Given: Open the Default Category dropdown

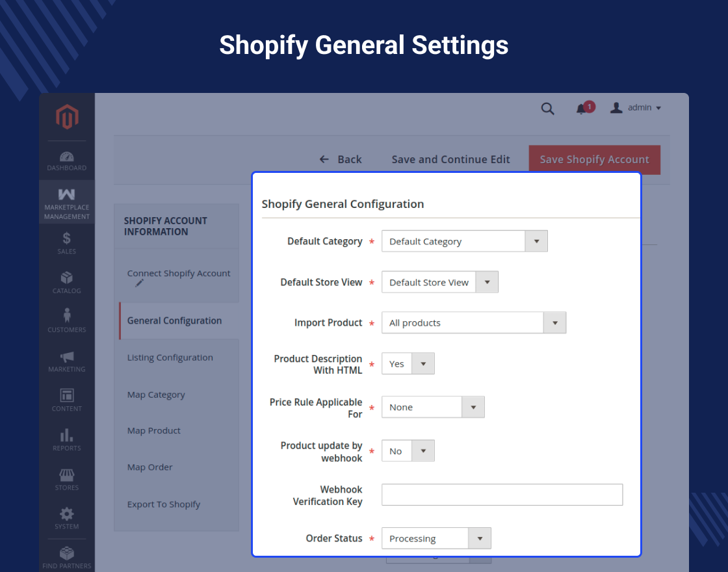Looking at the screenshot, I should [465, 241].
